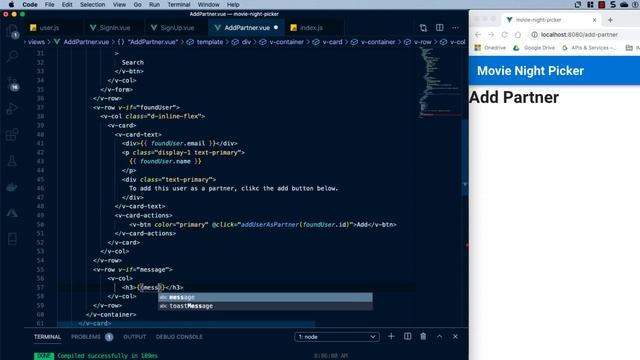Image resolution: width=640 pixels, height=360 pixels.
Task: Open the Testing flask view
Action: pyautogui.click(x=12, y=161)
